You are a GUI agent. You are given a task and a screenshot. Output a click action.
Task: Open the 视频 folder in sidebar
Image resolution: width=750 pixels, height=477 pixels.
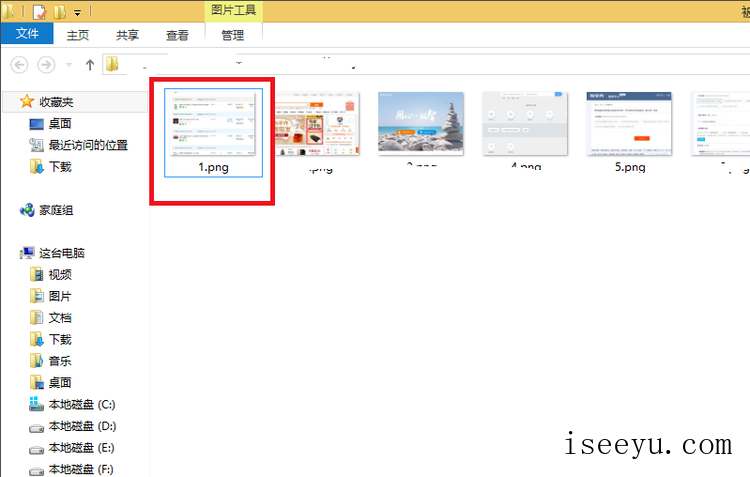point(60,275)
